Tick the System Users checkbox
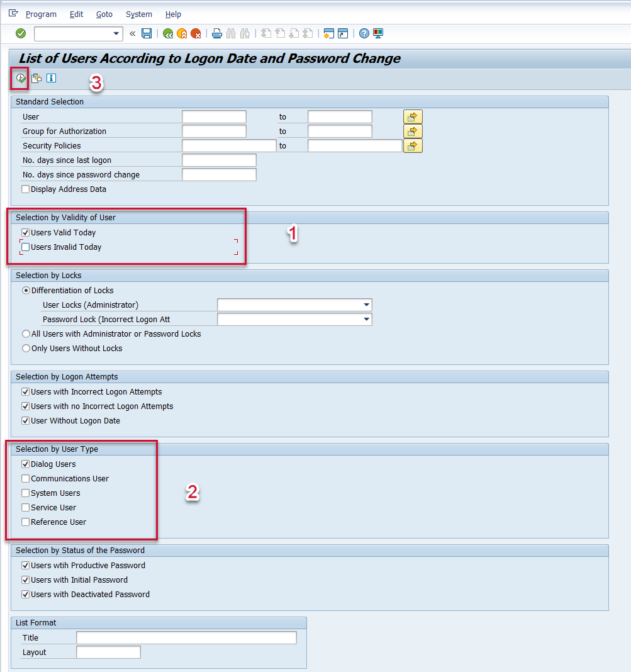 26,493
